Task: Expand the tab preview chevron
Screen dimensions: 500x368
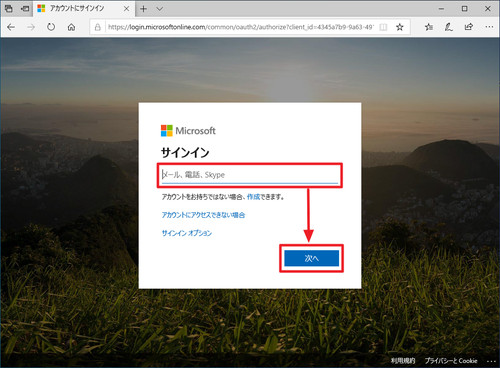Action: click(160, 9)
